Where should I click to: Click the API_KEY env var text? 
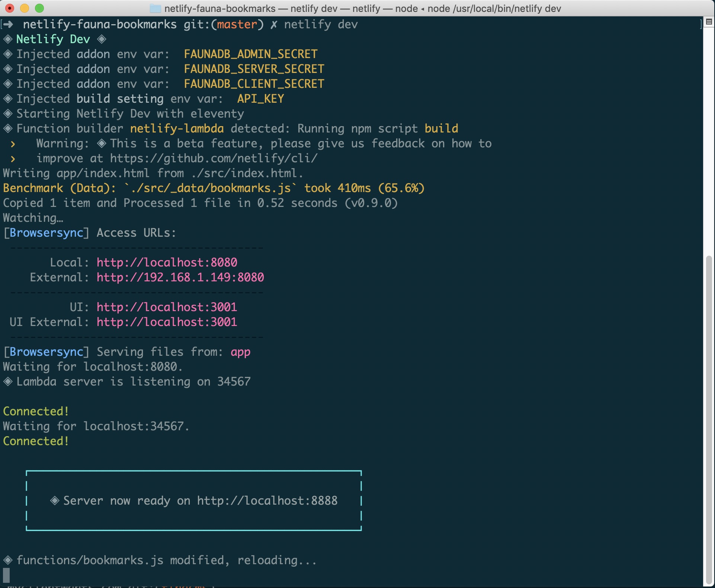tap(261, 99)
